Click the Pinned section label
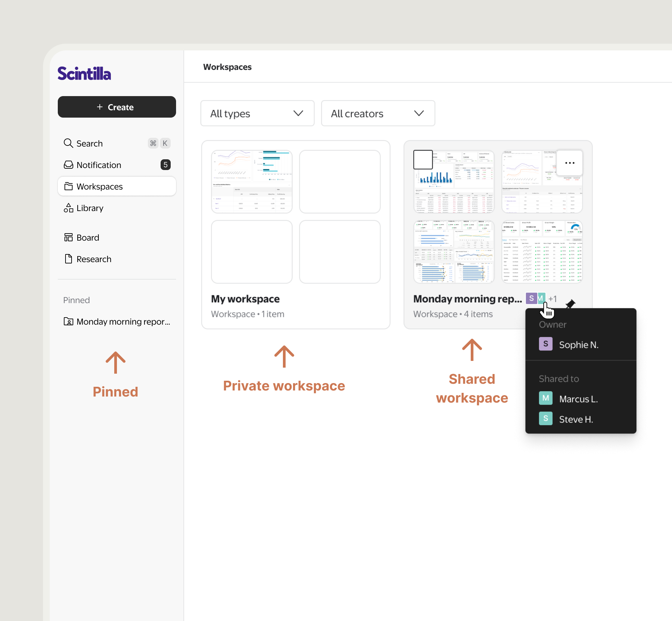This screenshot has width=672, height=621. pos(76,300)
